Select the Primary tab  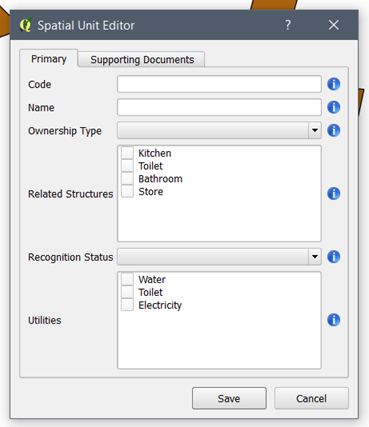pyautogui.click(x=49, y=59)
